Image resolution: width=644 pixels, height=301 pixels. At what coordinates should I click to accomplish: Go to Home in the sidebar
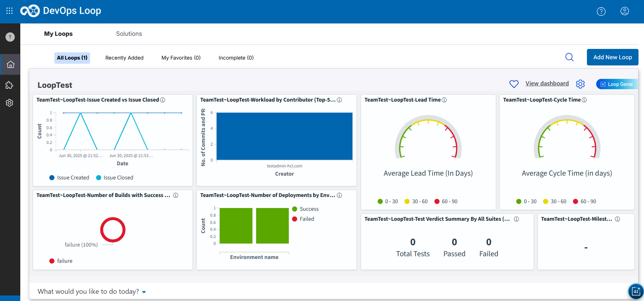click(10, 64)
